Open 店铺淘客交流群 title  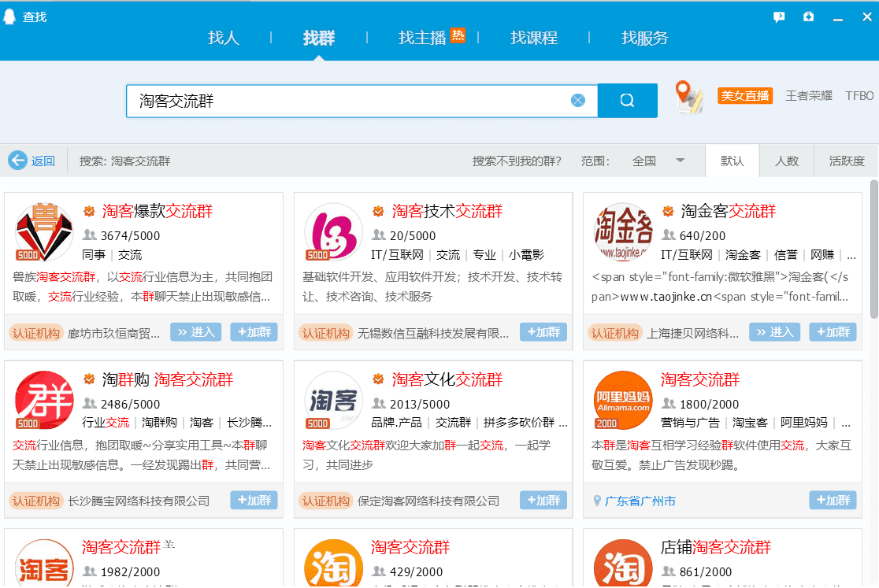[716, 547]
